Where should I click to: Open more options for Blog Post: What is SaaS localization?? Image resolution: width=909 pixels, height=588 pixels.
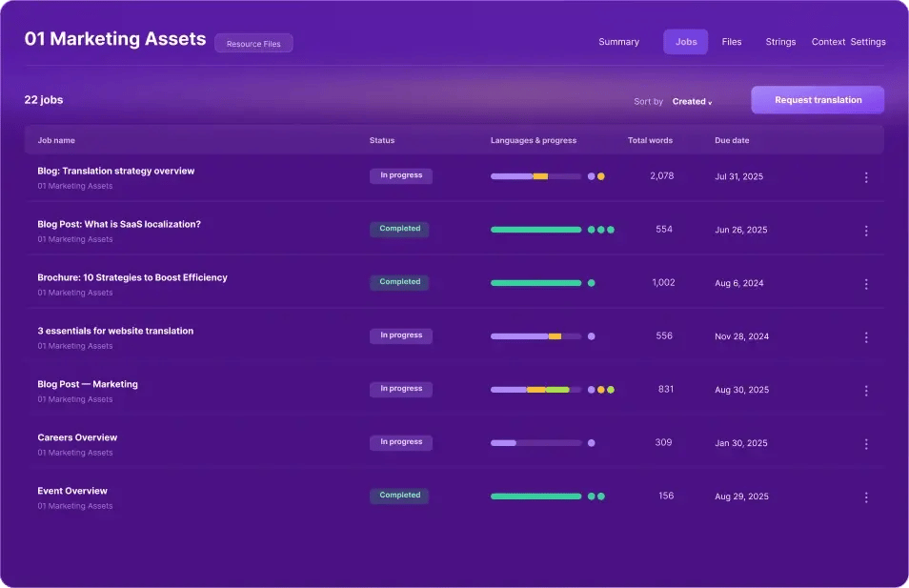(866, 231)
